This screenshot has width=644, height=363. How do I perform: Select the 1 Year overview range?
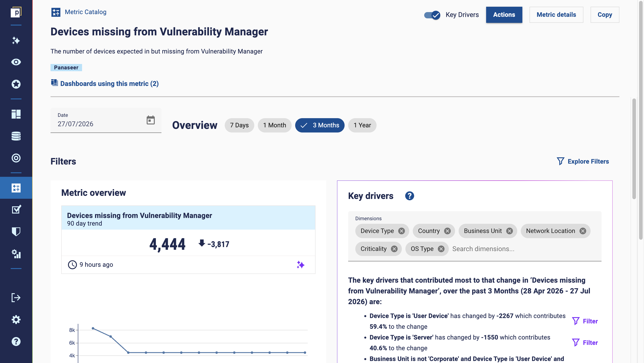(362, 125)
